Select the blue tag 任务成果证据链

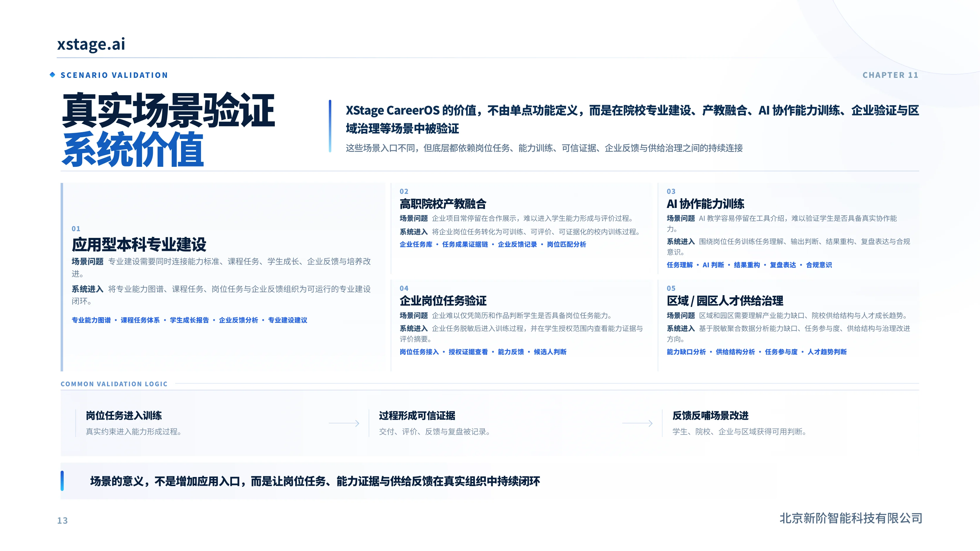pyautogui.click(x=465, y=244)
